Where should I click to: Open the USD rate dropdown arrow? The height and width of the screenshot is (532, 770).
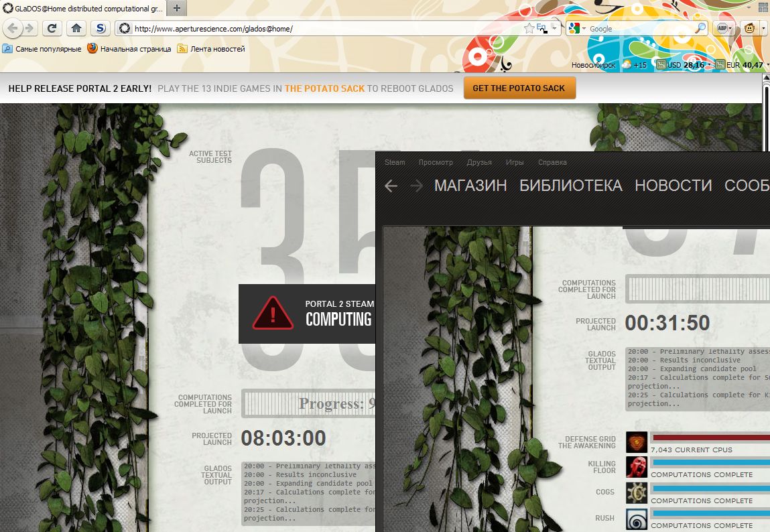pyautogui.click(x=709, y=64)
